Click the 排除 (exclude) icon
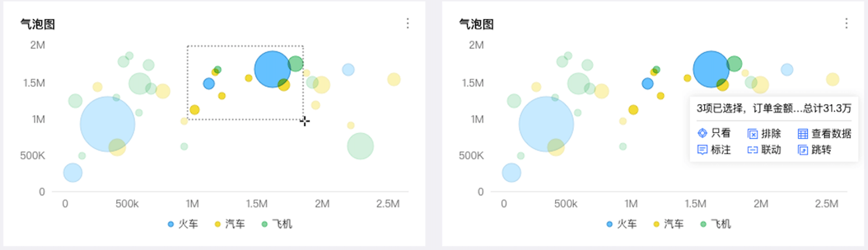The image size is (868, 250). coord(753,134)
